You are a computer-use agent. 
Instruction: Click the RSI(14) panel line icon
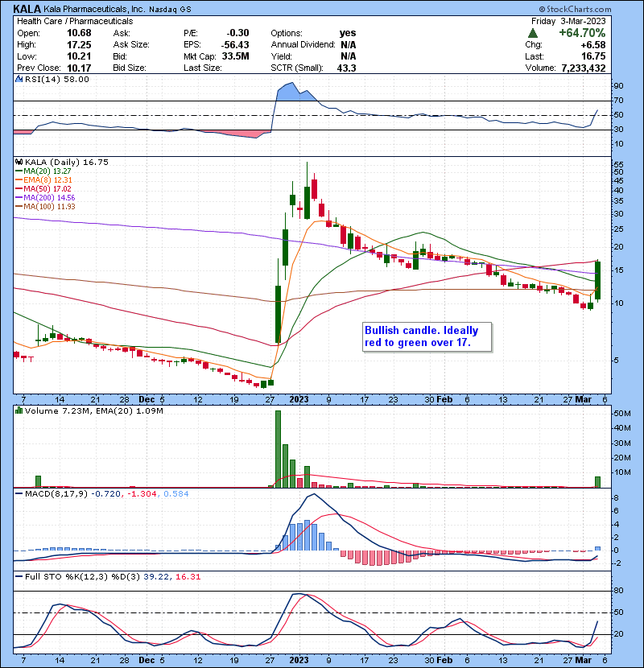tap(19, 79)
